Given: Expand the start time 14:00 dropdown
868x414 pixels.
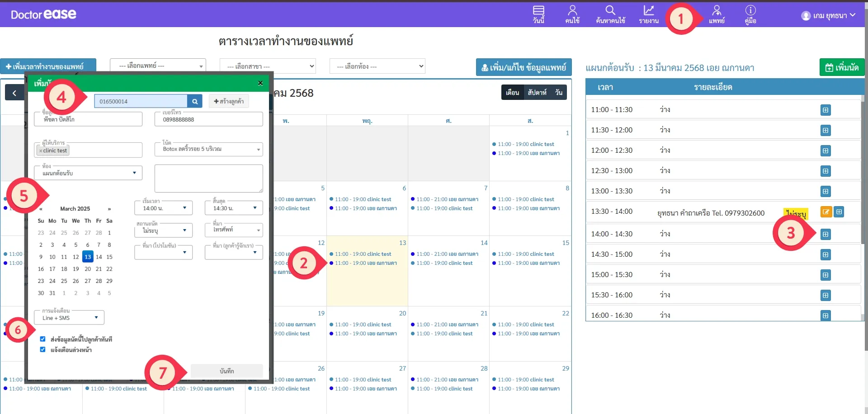Looking at the screenshot, I should click(163, 208).
